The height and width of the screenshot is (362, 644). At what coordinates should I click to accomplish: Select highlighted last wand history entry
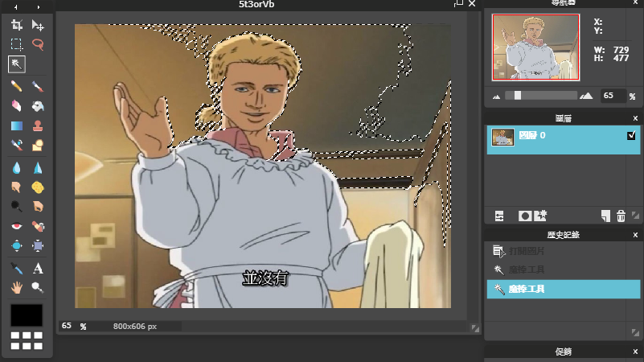564,290
